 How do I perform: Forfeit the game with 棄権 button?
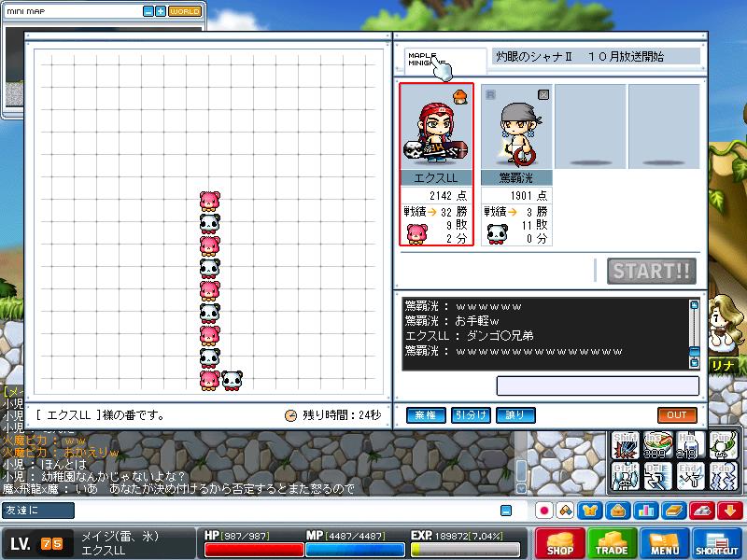pos(426,414)
